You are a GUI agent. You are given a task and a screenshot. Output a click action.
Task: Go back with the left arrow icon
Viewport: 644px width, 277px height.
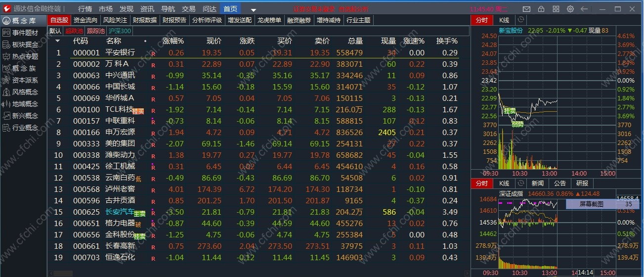coord(585,9)
